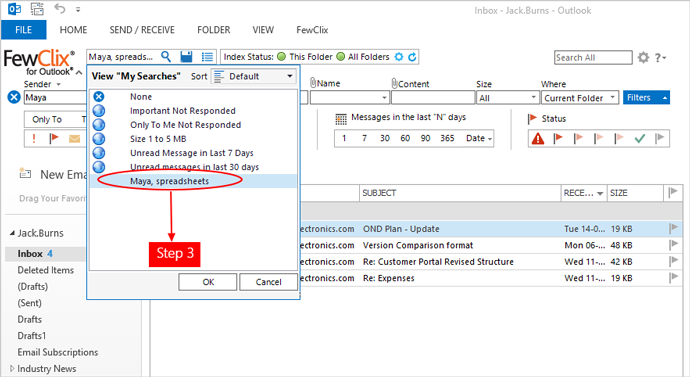Open the Date dropdown
The image size is (690, 377).
[479, 138]
